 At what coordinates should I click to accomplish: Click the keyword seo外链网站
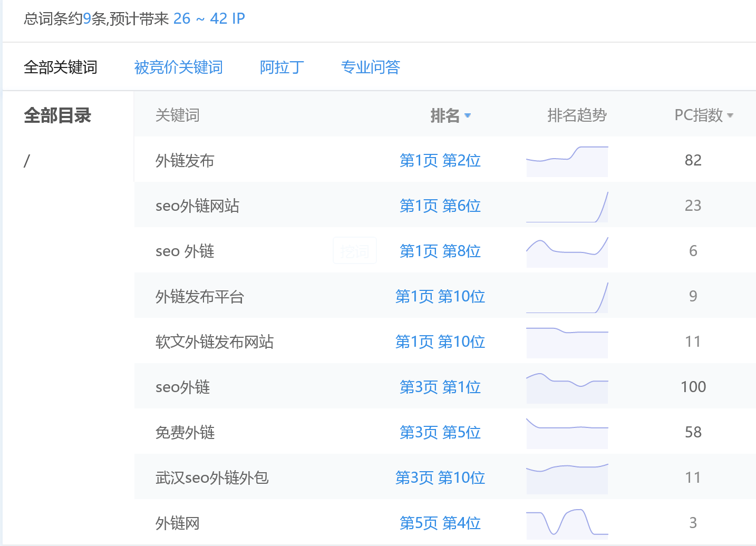[x=198, y=206]
